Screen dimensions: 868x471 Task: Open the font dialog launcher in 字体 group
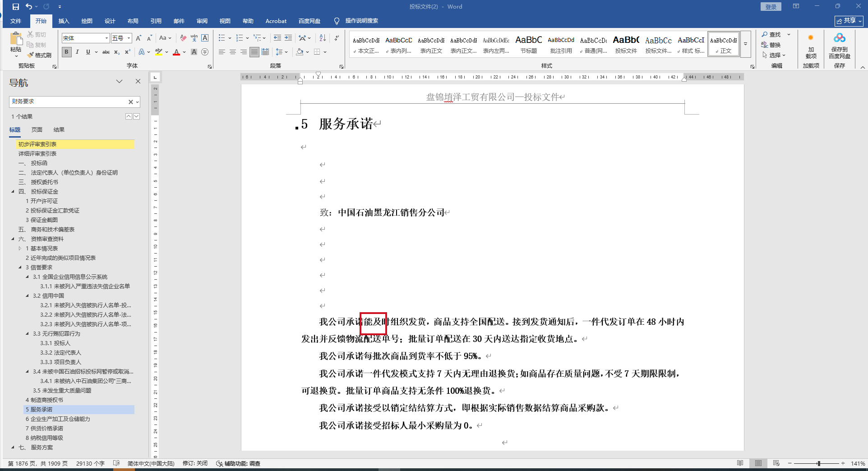210,67
